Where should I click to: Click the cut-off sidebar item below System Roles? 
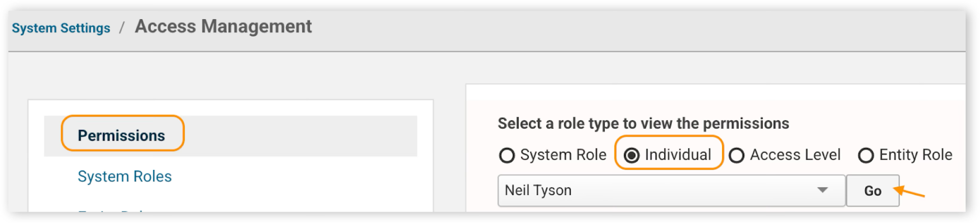112,210
